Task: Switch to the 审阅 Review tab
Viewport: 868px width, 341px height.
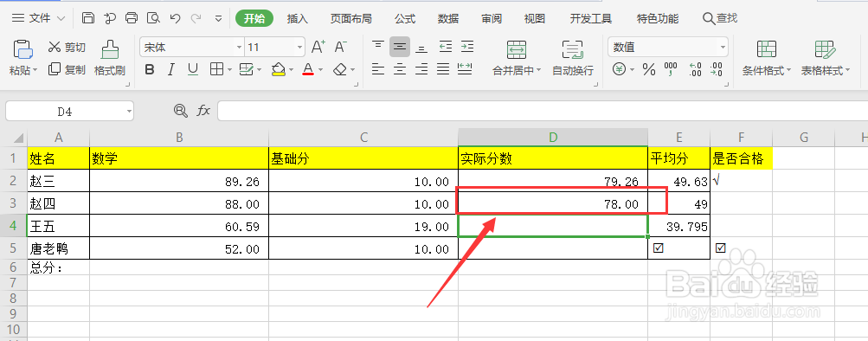Action: (492, 19)
